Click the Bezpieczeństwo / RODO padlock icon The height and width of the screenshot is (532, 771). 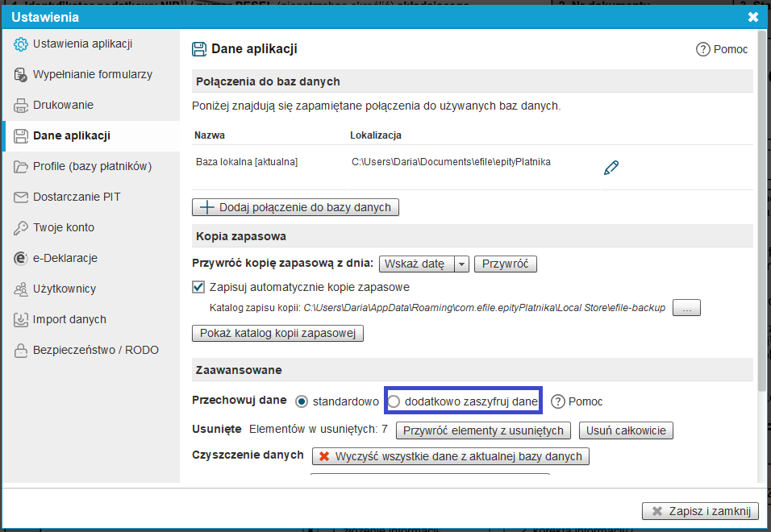[21, 351]
